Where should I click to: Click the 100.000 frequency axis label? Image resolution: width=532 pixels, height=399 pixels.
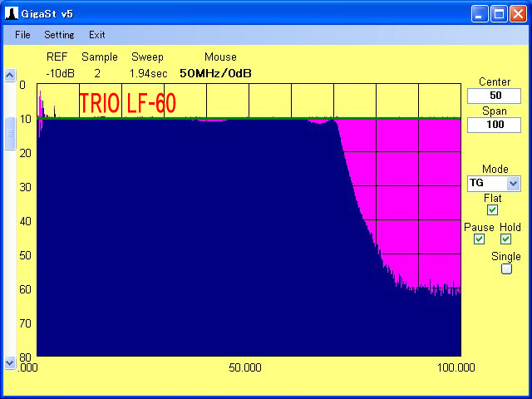456,367
